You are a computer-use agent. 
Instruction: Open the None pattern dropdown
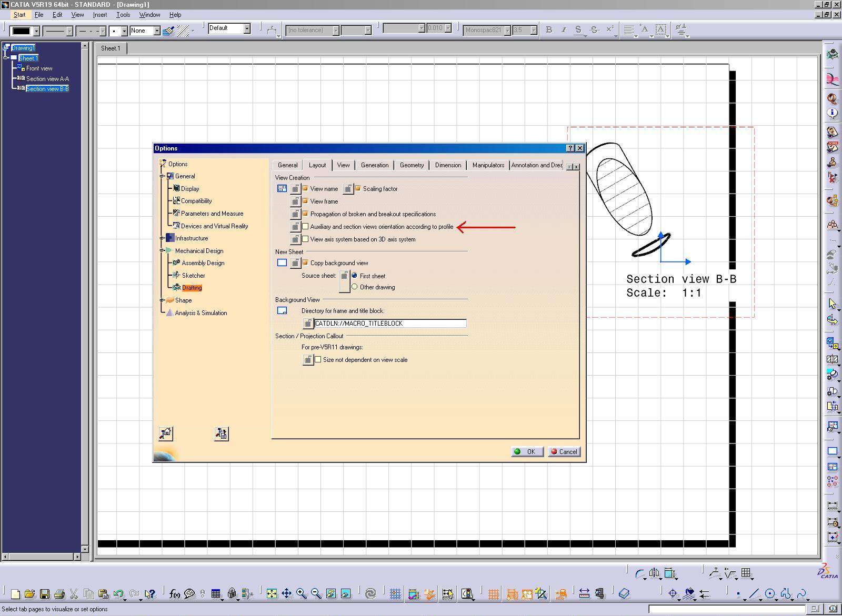tap(156, 31)
